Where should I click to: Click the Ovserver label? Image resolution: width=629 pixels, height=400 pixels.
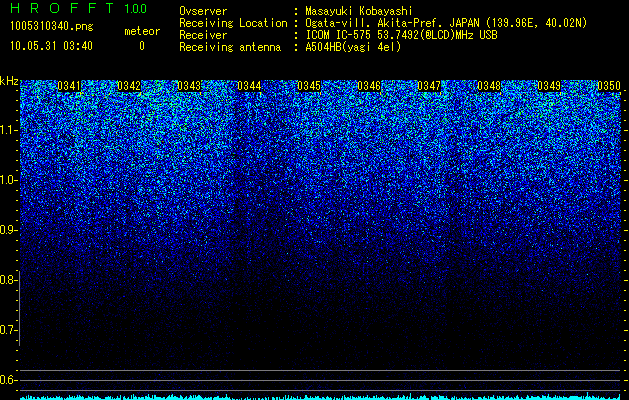(x=203, y=11)
